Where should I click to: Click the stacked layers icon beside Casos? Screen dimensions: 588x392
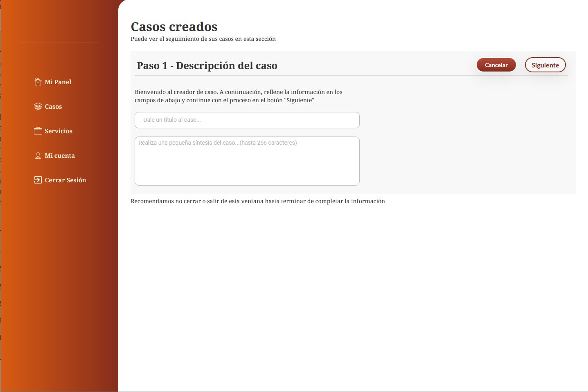click(38, 106)
